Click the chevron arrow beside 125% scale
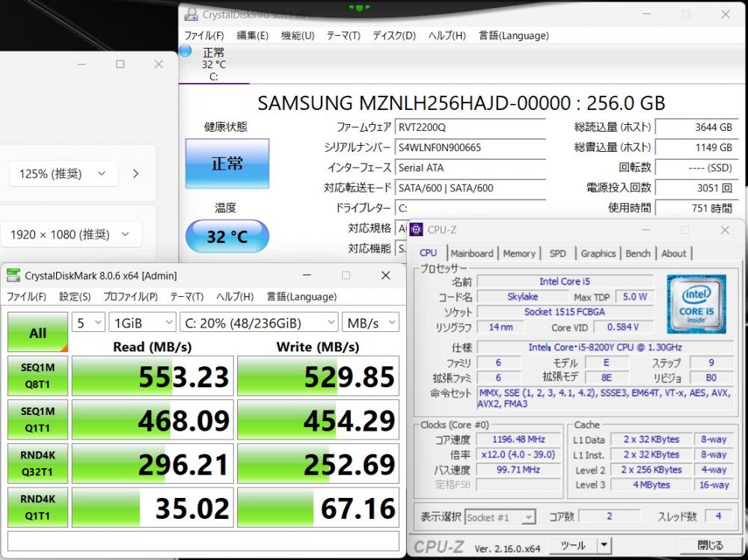 (x=135, y=173)
